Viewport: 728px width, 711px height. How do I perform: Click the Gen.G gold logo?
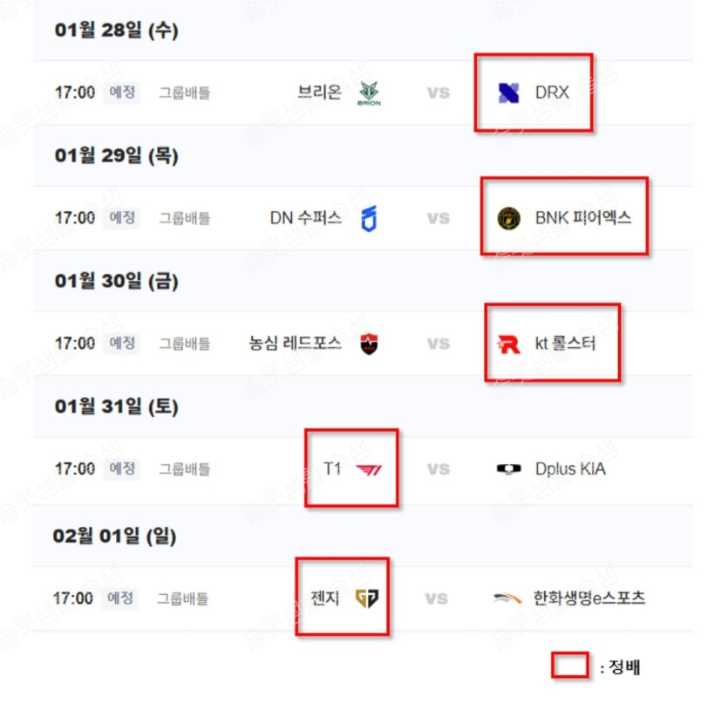(x=367, y=598)
